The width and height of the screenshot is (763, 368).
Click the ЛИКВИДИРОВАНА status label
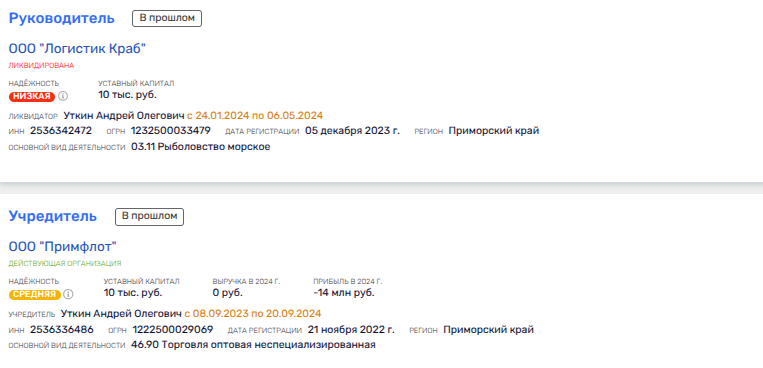[41, 65]
